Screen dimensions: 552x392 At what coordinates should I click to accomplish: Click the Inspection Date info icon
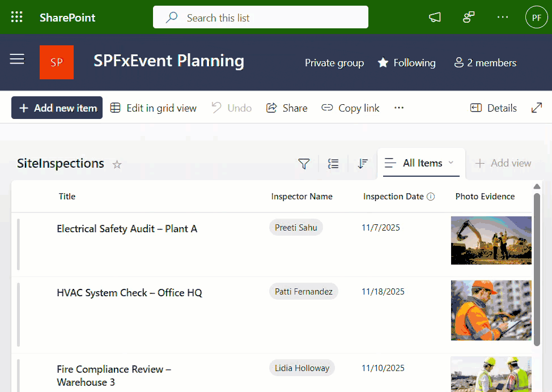(x=431, y=197)
